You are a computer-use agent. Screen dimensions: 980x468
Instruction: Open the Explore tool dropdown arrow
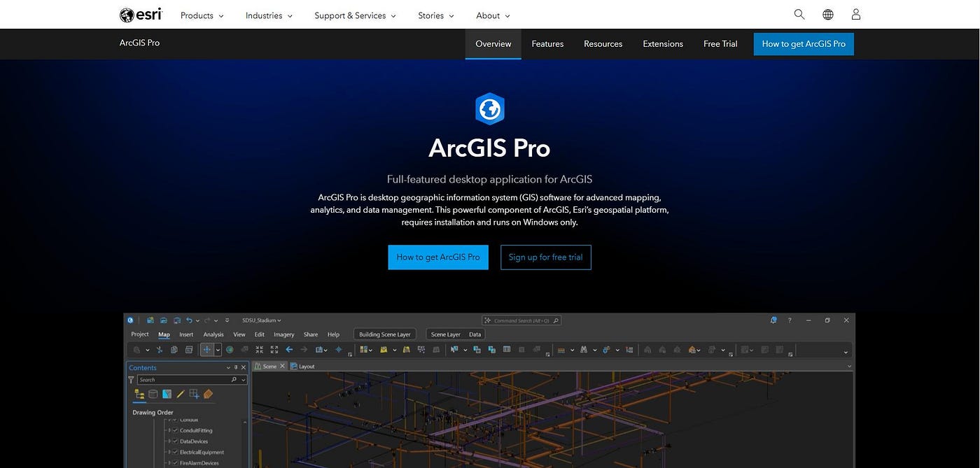tap(218, 350)
